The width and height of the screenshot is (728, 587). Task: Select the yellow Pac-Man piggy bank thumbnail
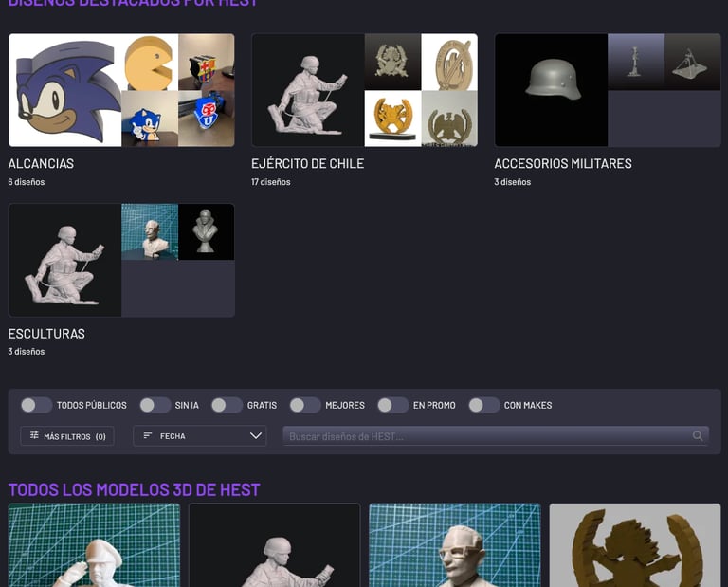point(150,62)
